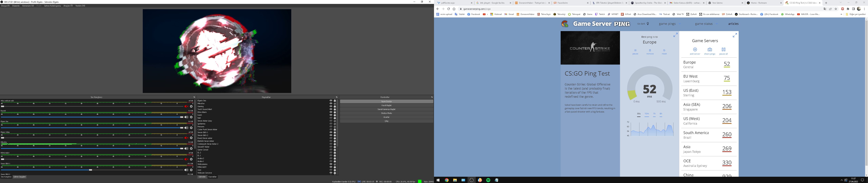The width and height of the screenshot is (868, 183).
Task: Click the Seran Glich 1 volume slider handle
Action: [90, 170]
